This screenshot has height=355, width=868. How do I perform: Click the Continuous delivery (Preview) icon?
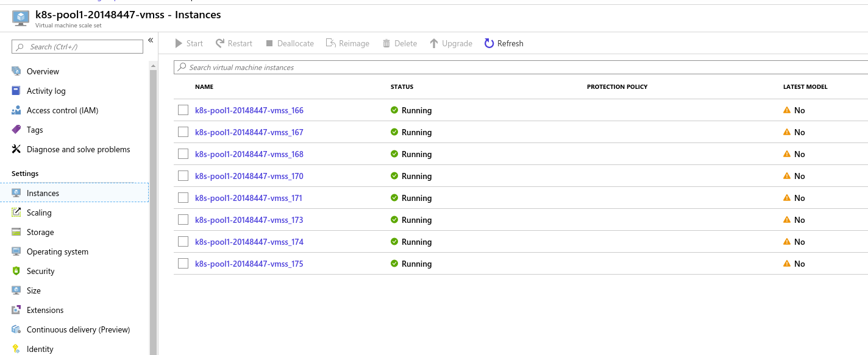16,329
